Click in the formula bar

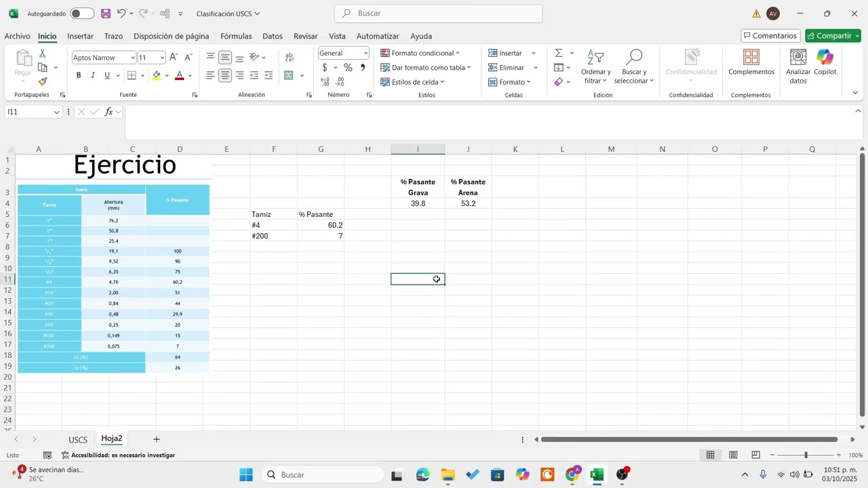pos(488,122)
